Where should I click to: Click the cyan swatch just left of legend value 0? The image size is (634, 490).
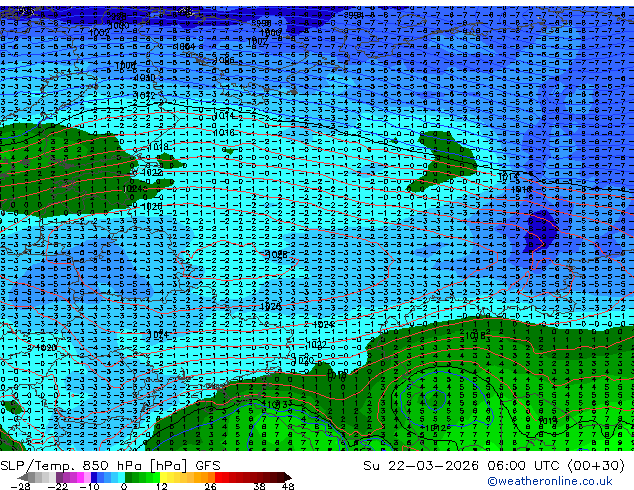tap(121, 477)
